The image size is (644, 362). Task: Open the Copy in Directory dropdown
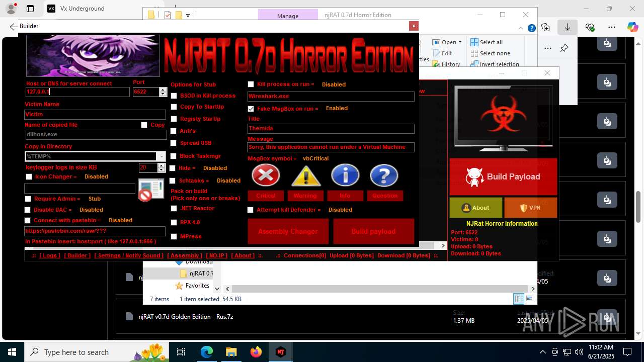pyautogui.click(x=161, y=156)
